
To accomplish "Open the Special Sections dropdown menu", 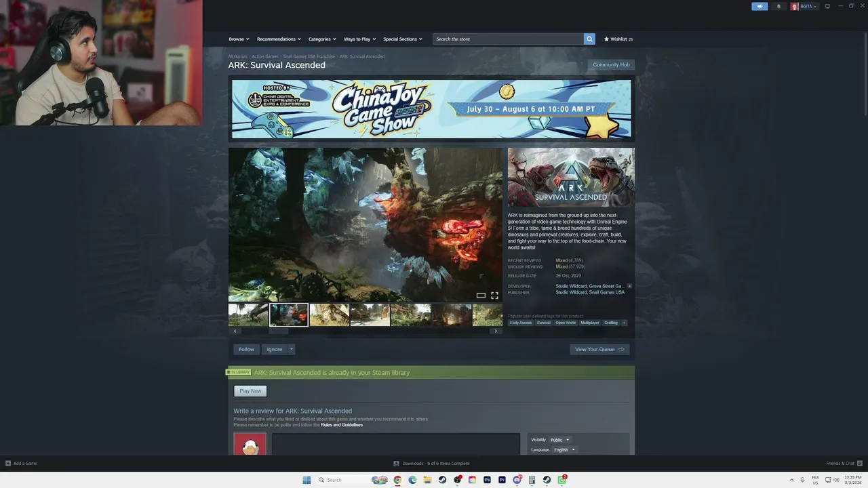I will [403, 39].
